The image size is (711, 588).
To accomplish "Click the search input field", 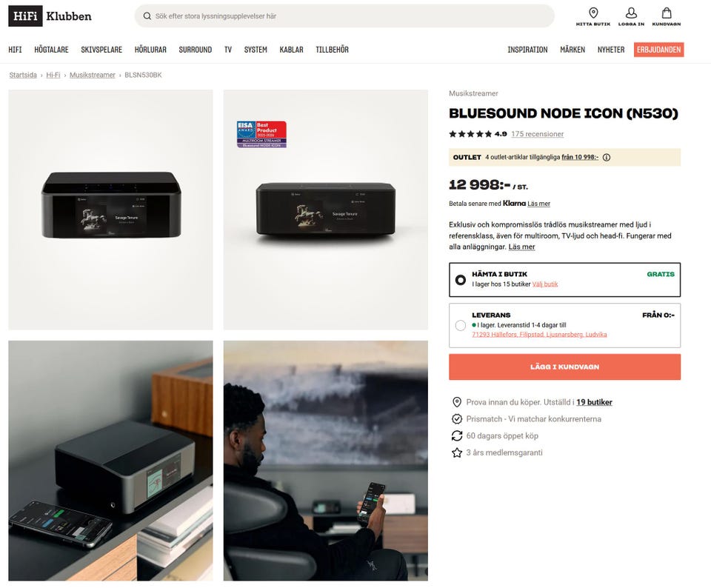I will 344,16.
